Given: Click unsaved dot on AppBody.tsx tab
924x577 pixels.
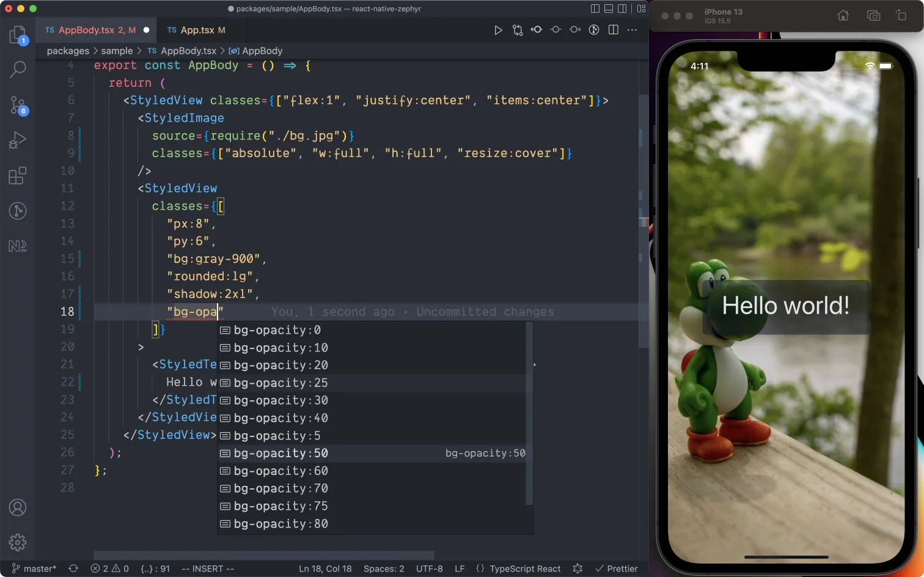Looking at the screenshot, I should click(x=147, y=30).
